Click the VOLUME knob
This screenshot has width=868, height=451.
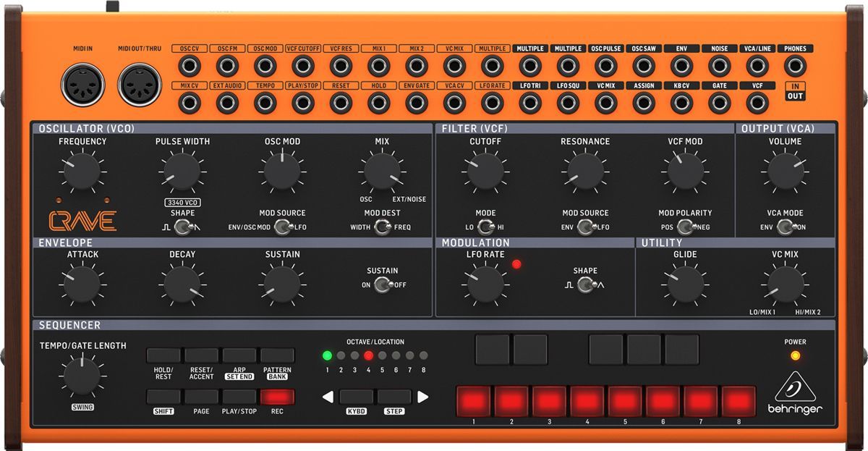pos(785,172)
